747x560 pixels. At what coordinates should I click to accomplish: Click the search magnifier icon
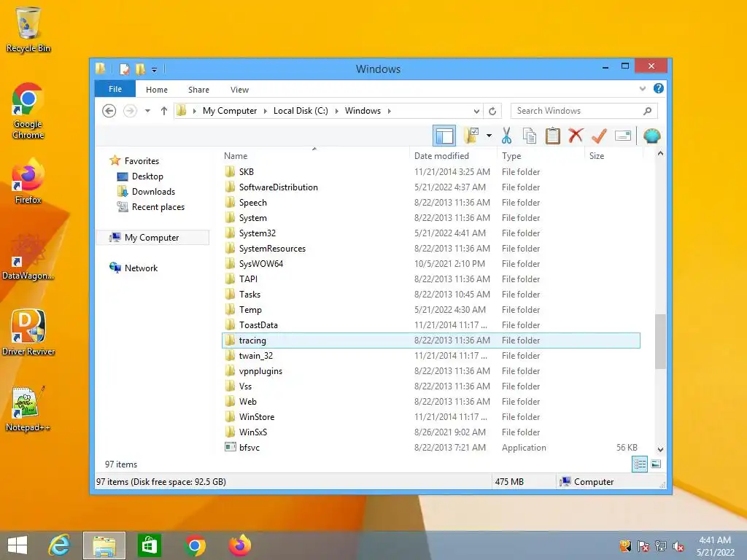(x=648, y=111)
